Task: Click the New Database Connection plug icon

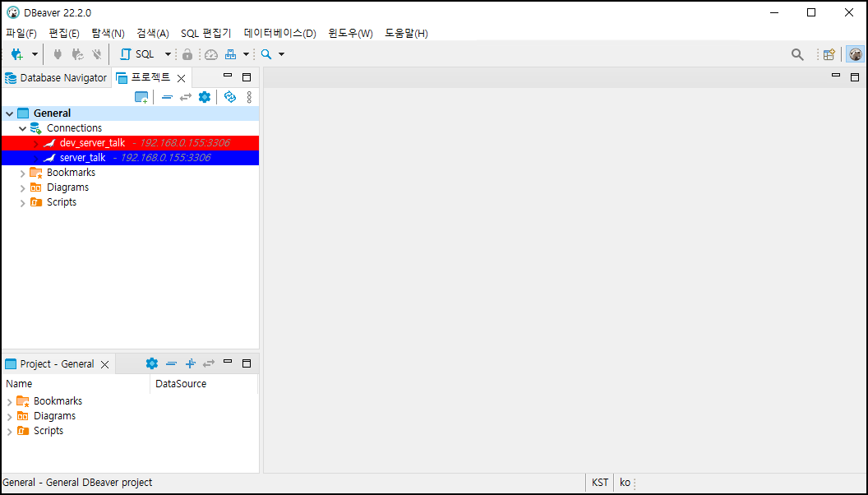Action: tap(17, 54)
